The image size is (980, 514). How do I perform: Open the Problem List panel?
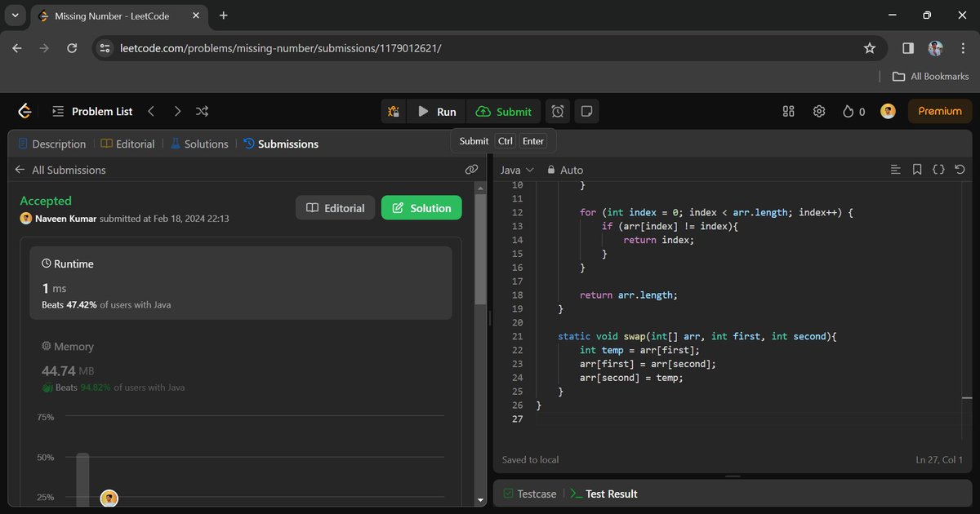click(x=92, y=112)
